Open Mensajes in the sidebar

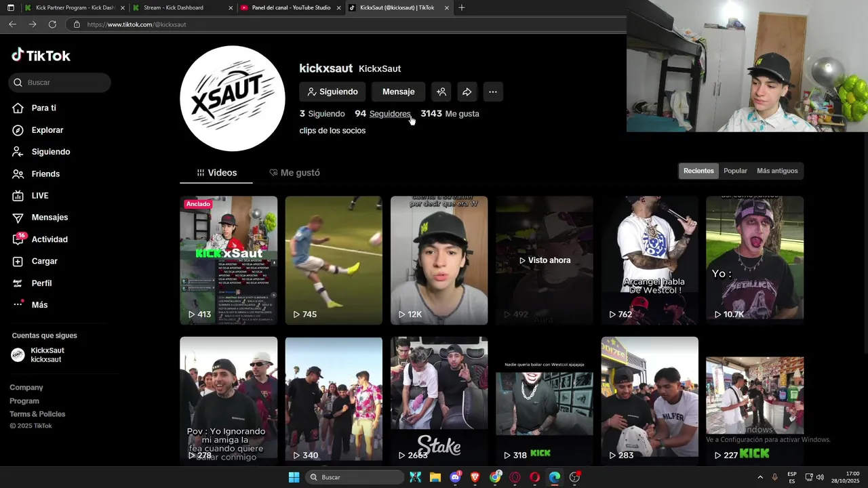(50, 218)
